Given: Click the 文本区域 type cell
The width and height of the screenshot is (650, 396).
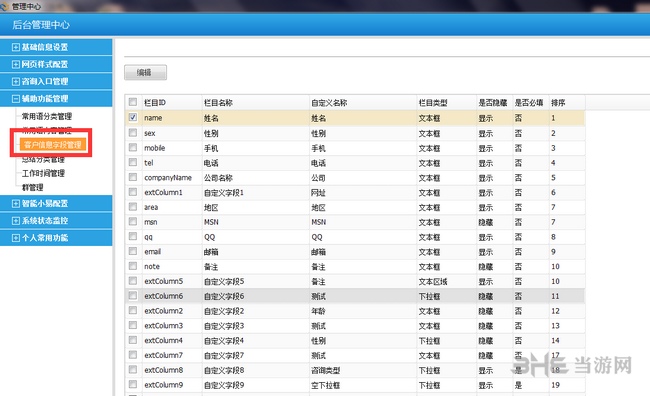Looking at the screenshot, I should tap(446, 281).
